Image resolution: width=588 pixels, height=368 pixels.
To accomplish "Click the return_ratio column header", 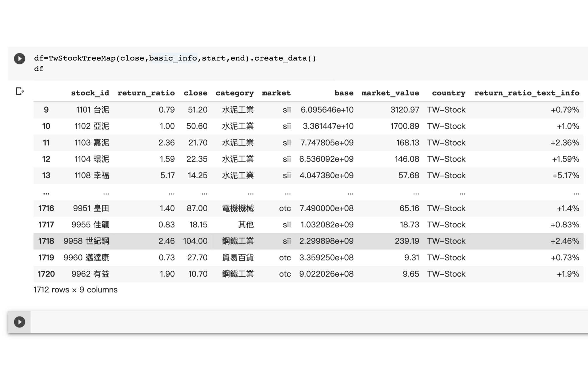I will (x=146, y=93).
